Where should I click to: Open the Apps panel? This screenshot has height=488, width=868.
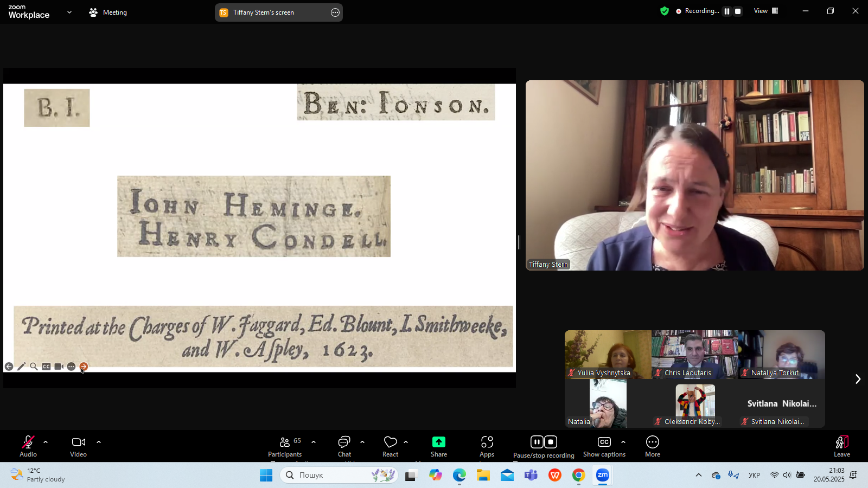pyautogui.click(x=487, y=446)
